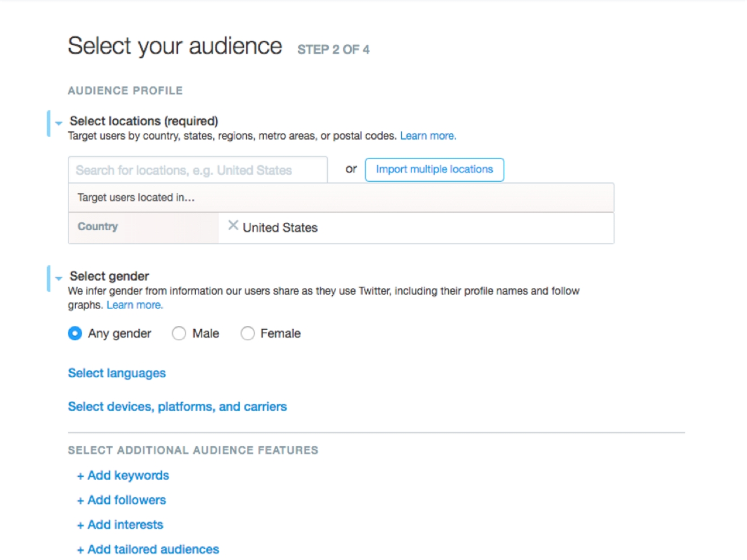
Task: Select the Country row
Action: pyautogui.click(x=98, y=226)
